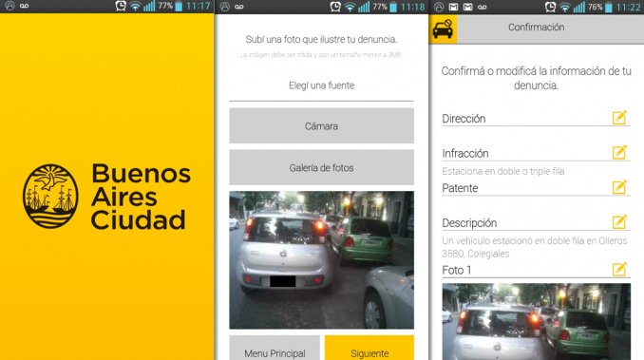
Task: Continue with the Siguiente button
Action: click(369, 348)
